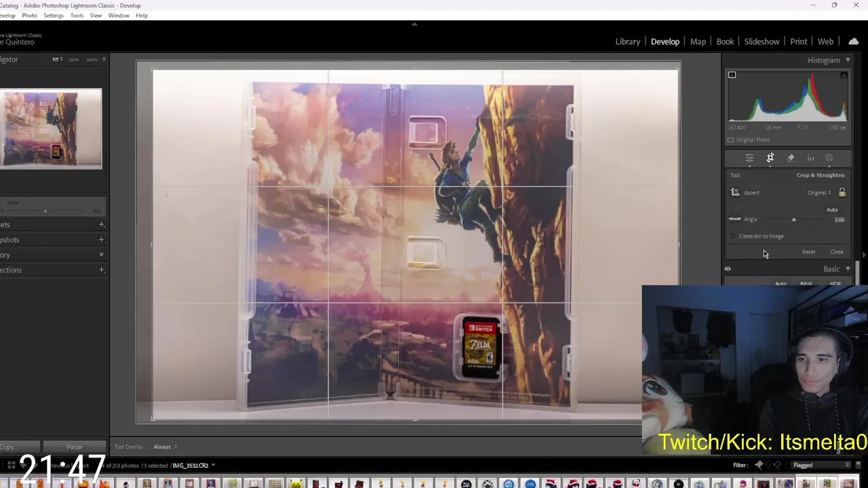Select 800% zoom in Navigator
Viewport: 868px width, 488px height.
[92, 60]
